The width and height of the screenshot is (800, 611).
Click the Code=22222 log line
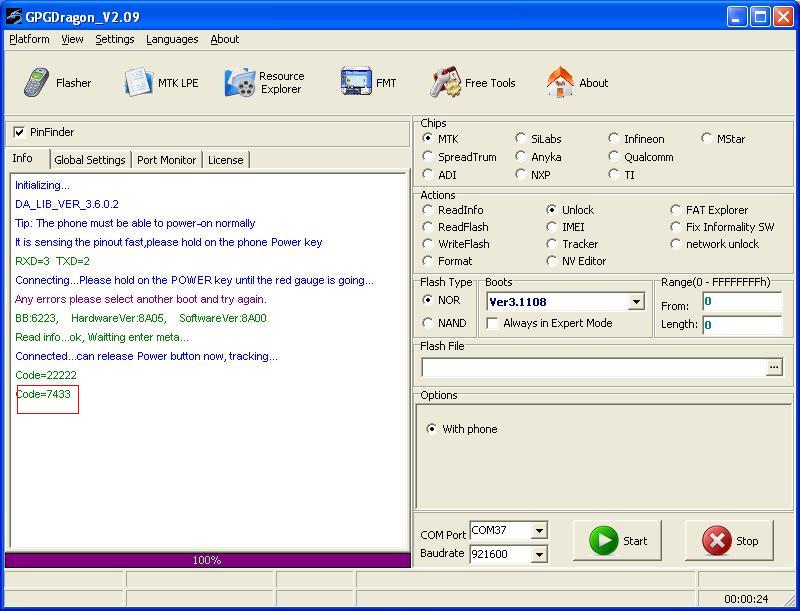click(46, 375)
